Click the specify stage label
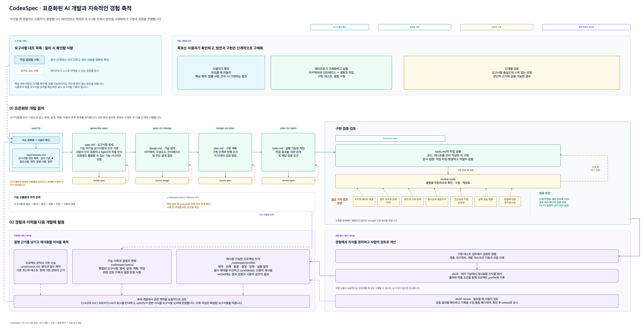Image resolution: width=644 pixels, height=329 pixels. 36,128
